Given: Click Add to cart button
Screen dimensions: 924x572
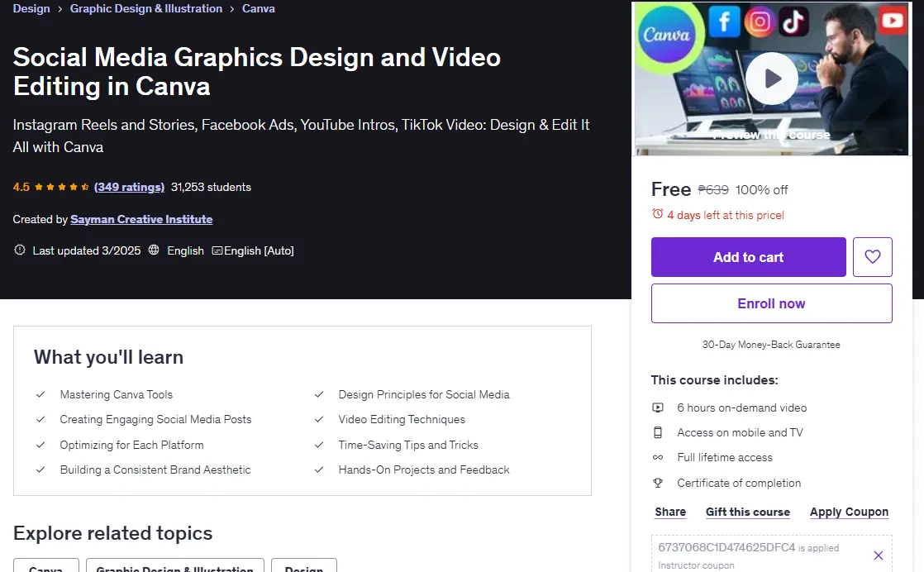Looking at the screenshot, I should pos(749,257).
